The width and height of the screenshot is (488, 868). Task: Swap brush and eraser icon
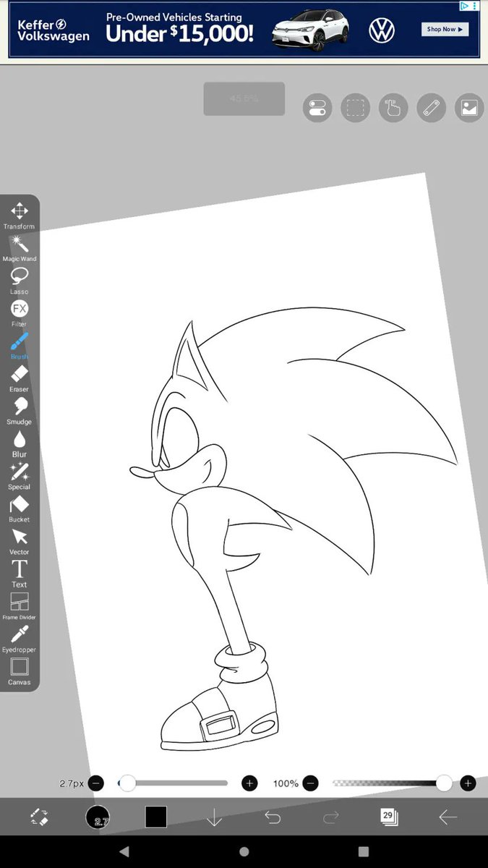tap(39, 817)
